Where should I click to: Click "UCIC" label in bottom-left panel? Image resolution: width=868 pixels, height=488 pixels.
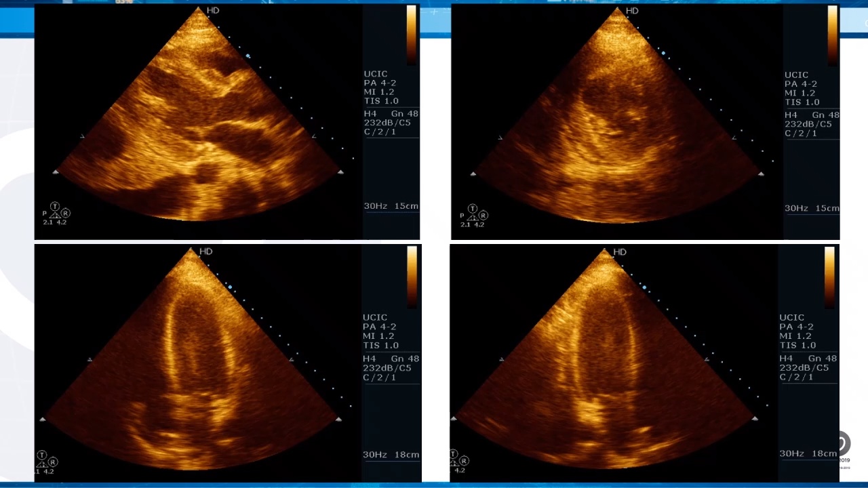click(x=375, y=317)
